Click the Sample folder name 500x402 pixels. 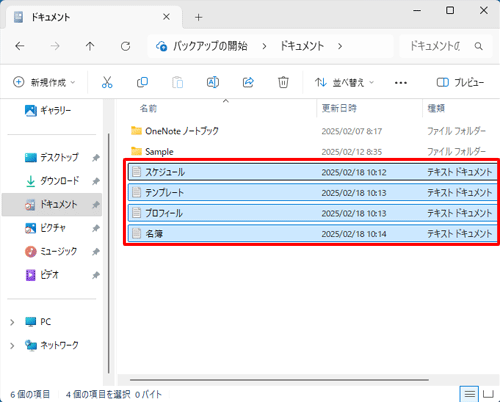[x=159, y=152]
